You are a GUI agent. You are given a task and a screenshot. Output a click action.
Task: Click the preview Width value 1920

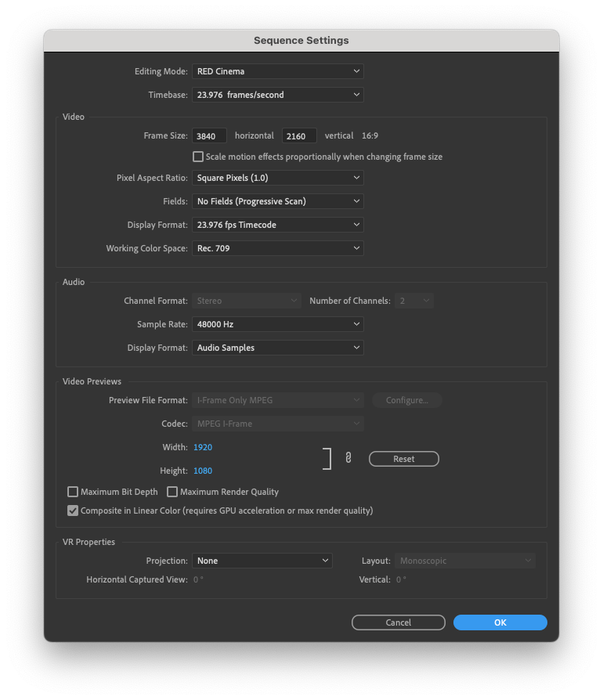pyautogui.click(x=203, y=447)
